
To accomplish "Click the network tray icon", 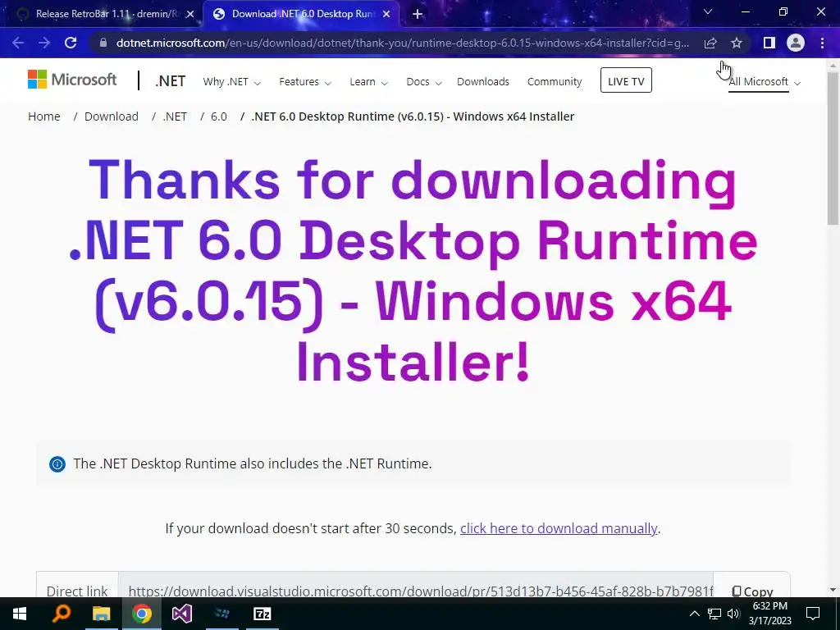I will click(x=714, y=614).
